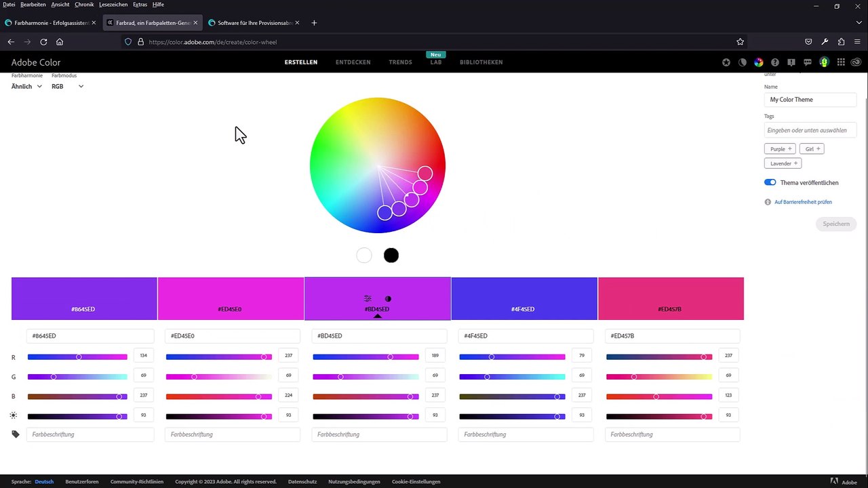This screenshot has height=488, width=868.
Task: Toggle Thema veröffentlichen switch
Action: coord(770,182)
